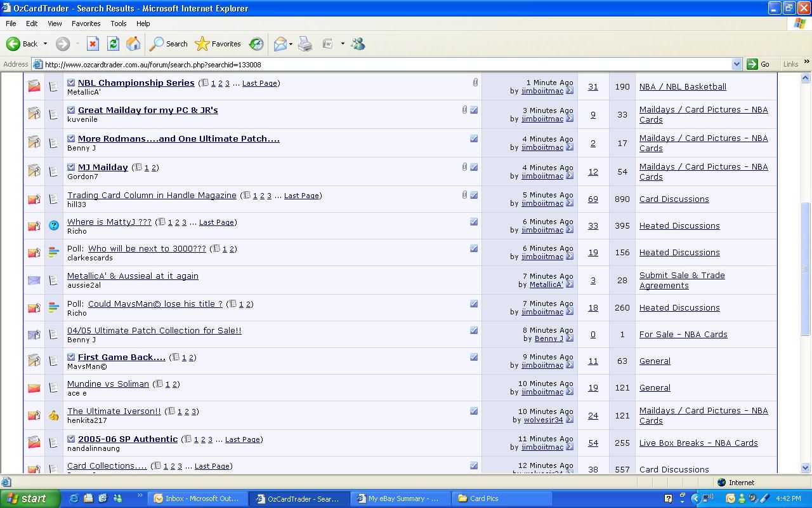812x508 pixels.
Task: Expand the Quick Launch chevron on the taskbar
Action: click(140, 495)
